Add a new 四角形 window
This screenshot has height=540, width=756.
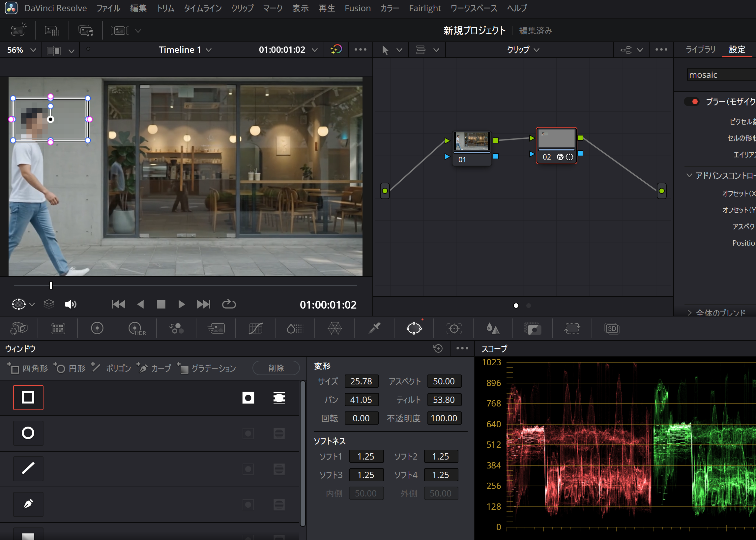click(28, 368)
